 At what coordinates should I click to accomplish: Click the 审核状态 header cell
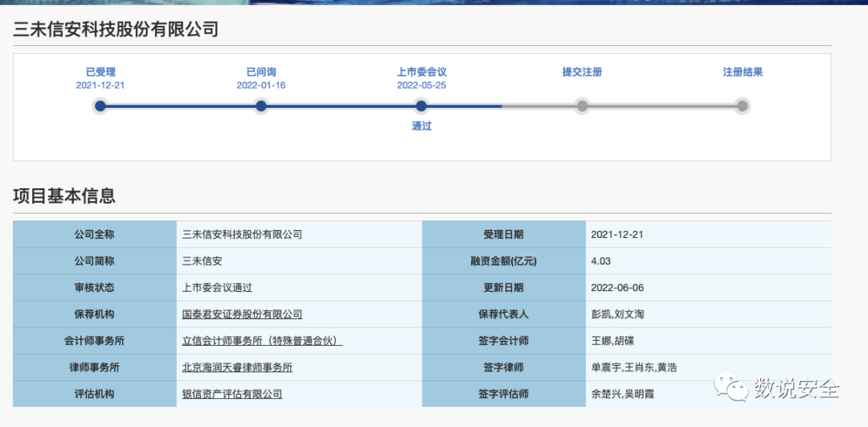coord(95,287)
